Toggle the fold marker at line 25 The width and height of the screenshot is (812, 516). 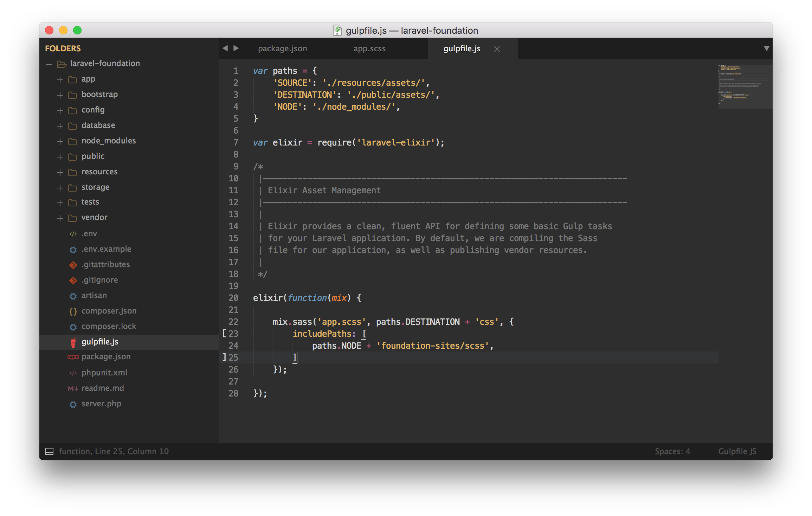[x=224, y=357]
